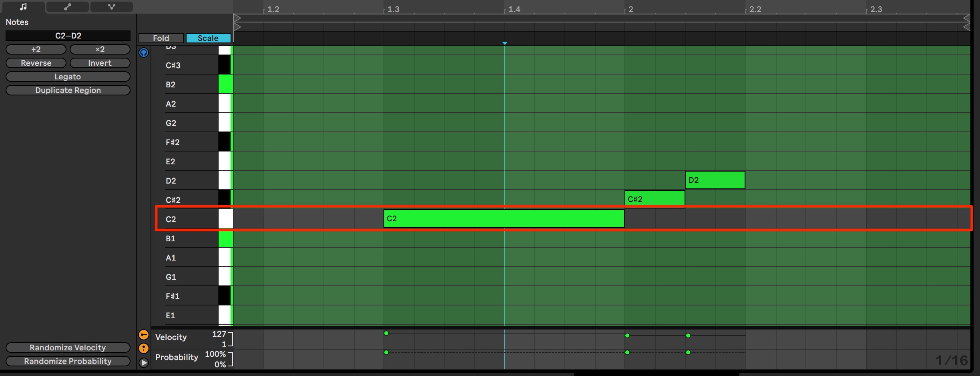The height and width of the screenshot is (376, 980).
Task: Click the B2 piano key
Action: coord(225,84)
